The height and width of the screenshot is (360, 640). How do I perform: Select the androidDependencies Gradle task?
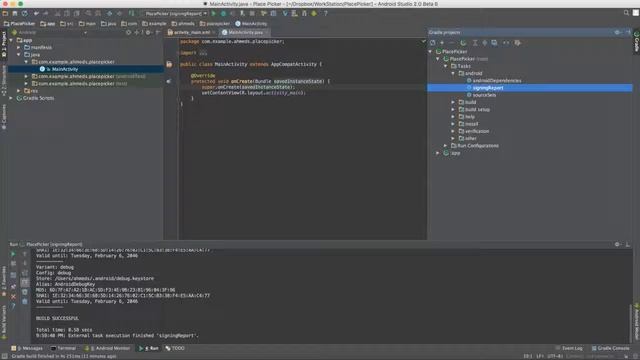(x=497, y=81)
